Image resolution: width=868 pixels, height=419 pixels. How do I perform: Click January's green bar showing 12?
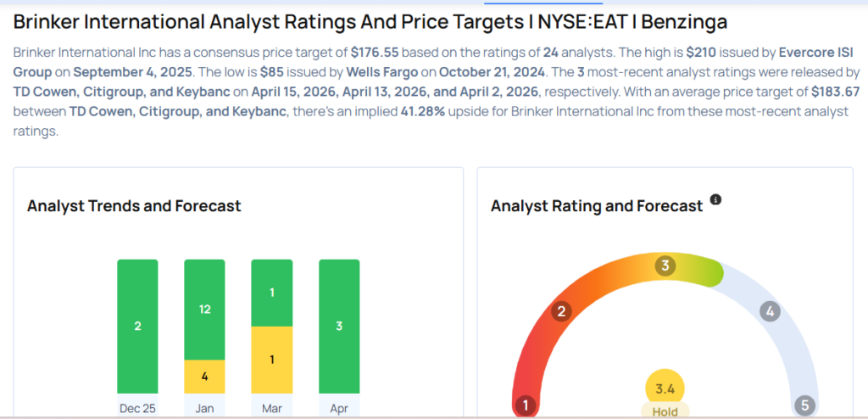tap(204, 309)
